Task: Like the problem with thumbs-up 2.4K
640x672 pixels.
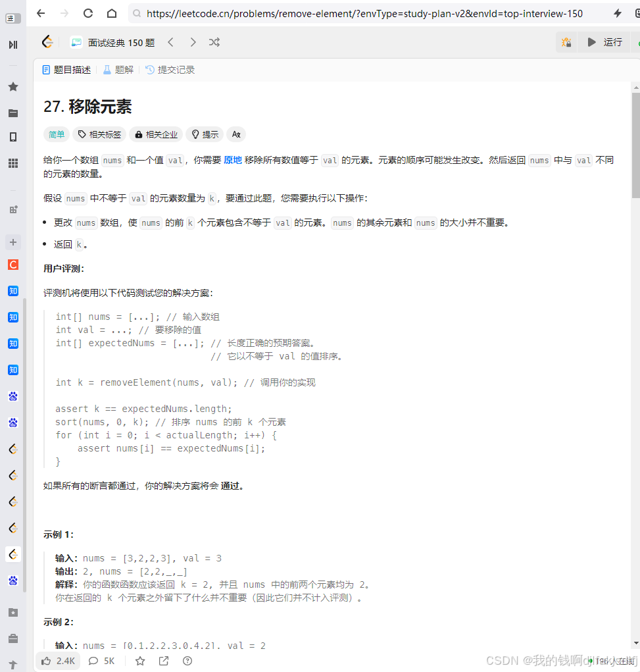Action: coord(58,661)
